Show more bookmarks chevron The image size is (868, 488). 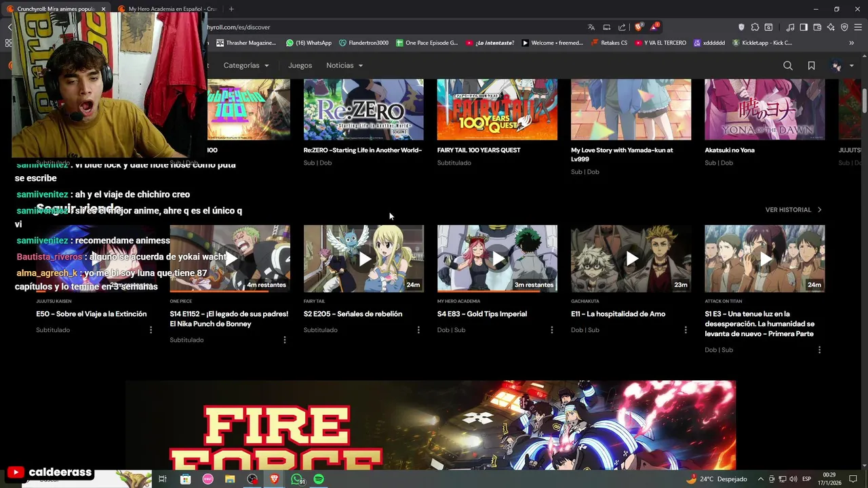pos(851,43)
